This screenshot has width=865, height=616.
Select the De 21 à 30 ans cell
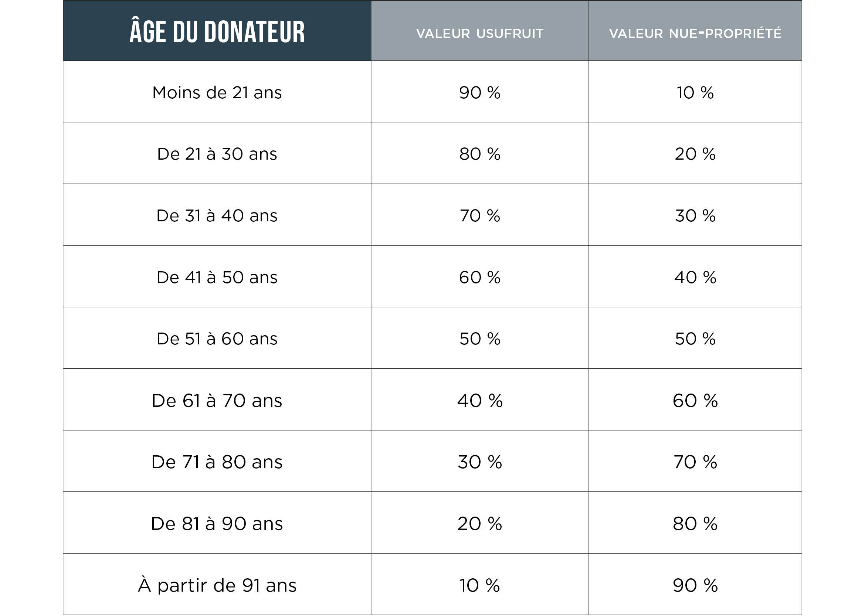217,154
